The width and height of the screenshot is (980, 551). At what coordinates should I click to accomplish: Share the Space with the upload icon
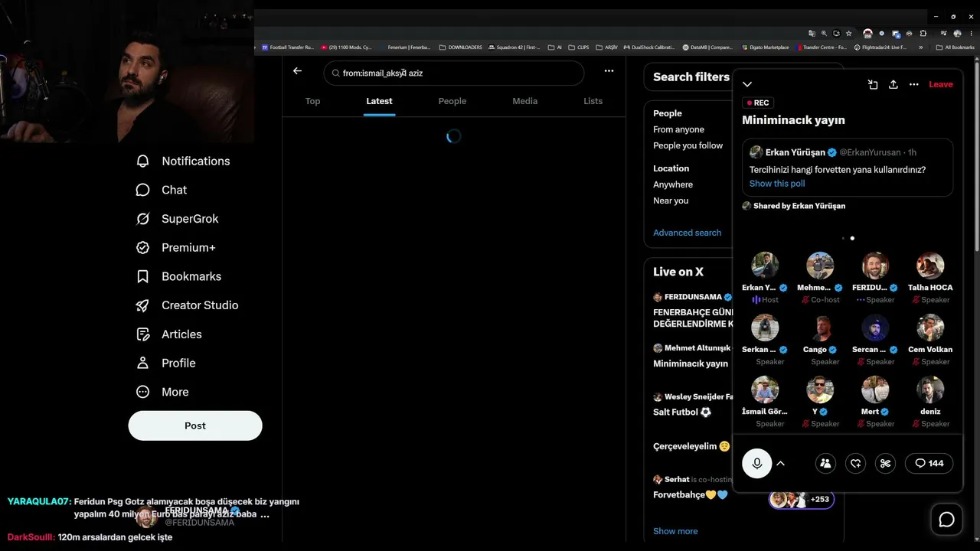coord(893,84)
